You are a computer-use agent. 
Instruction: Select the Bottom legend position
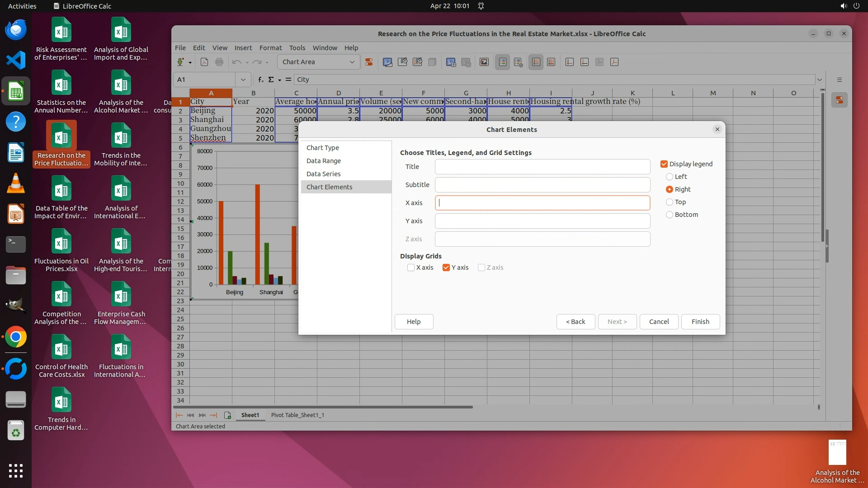click(x=670, y=215)
